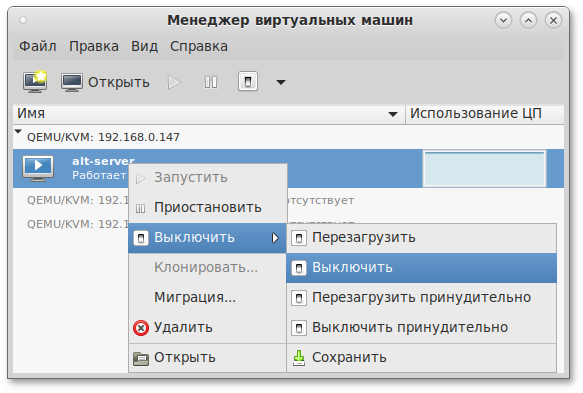The image size is (583, 393).
Task: Open the Вид menu
Action: point(144,46)
